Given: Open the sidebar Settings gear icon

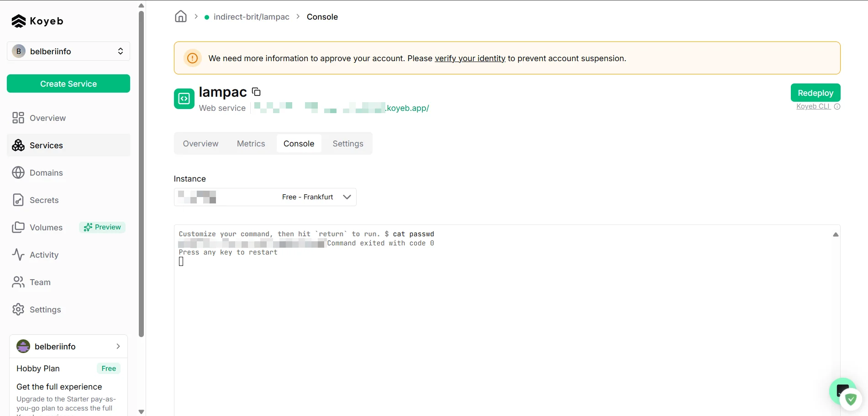Looking at the screenshot, I should [18, 310].
